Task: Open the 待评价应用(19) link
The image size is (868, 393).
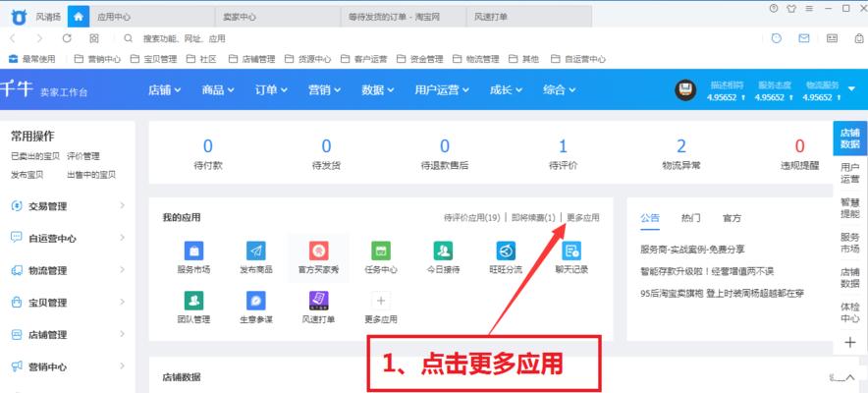Action: [x=472, y=217]
